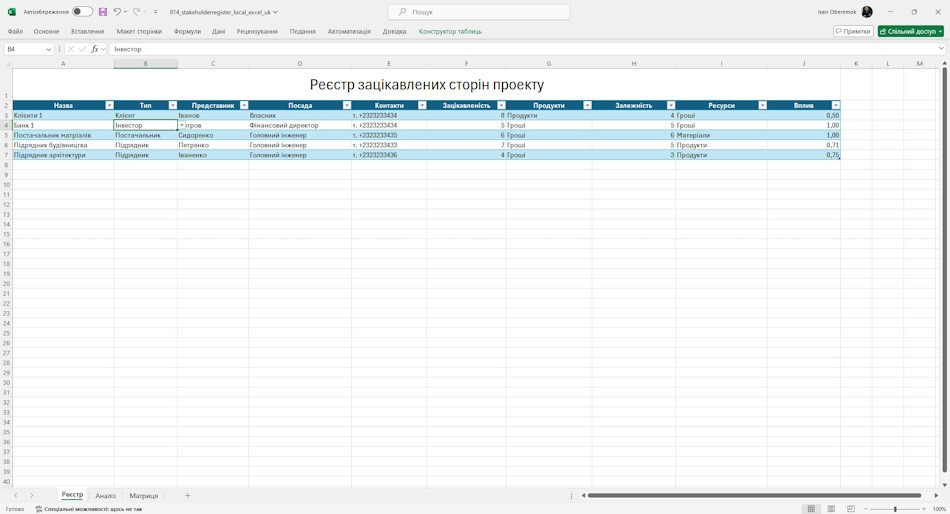The width and height of the screenshot is (950, 514).
Task: Open the Дані ribbon tab
Action: click(x=219, y=32)
